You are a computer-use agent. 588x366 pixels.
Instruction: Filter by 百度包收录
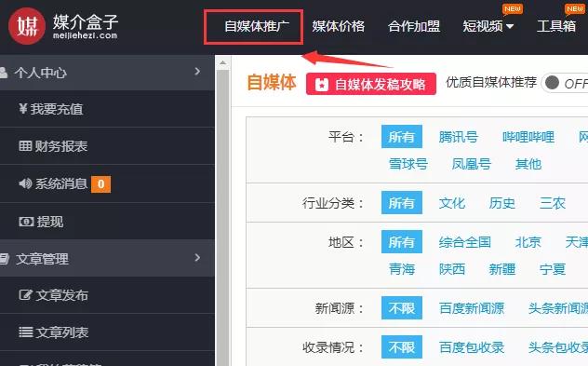coord(472,347)
